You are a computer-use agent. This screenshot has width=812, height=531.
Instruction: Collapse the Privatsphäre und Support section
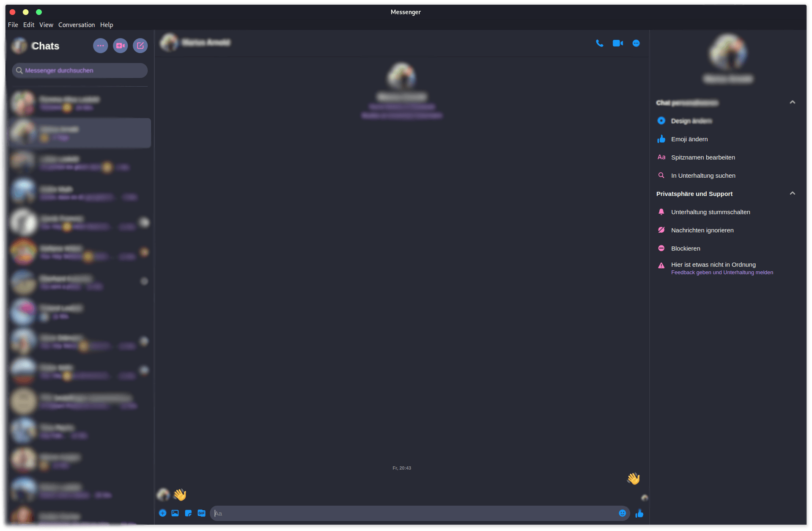793,193
